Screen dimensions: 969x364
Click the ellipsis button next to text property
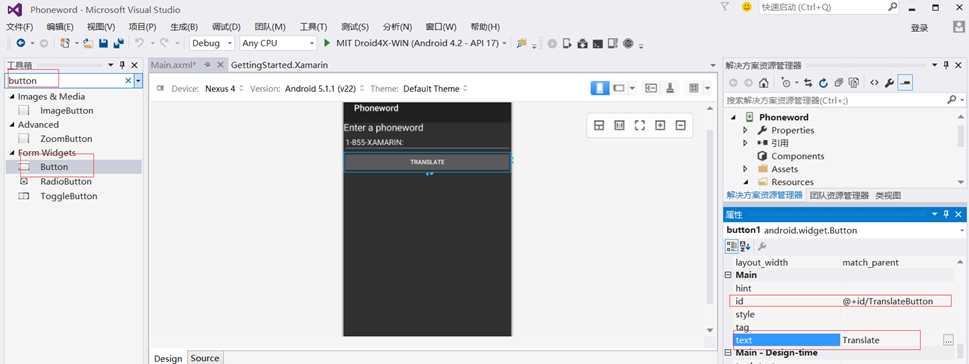948,340
